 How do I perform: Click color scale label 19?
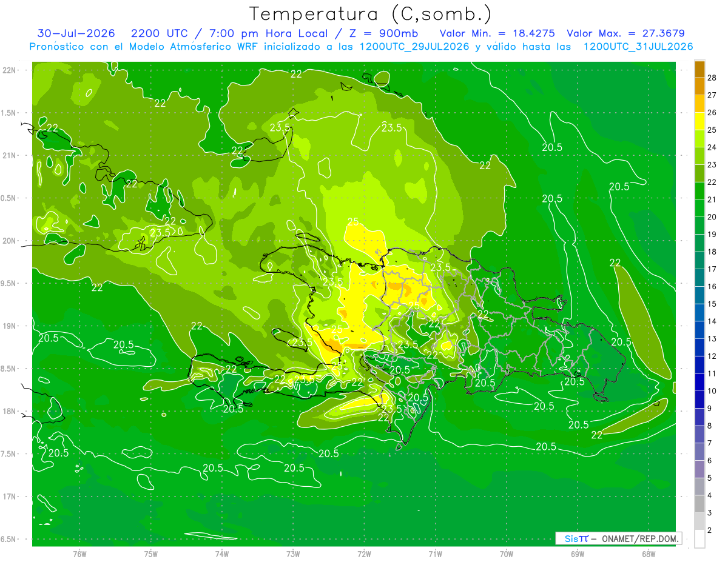(712, 234)
